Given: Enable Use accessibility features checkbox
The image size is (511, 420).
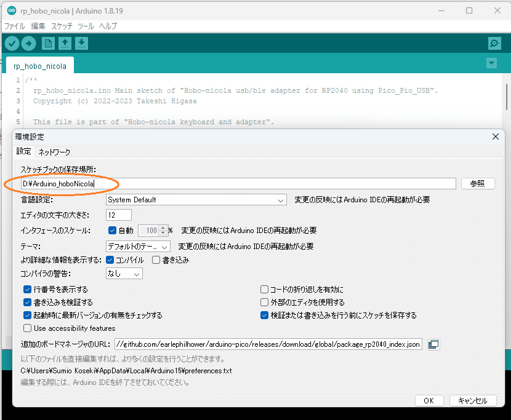Looking at the screenshot, I should click(27, 328).
